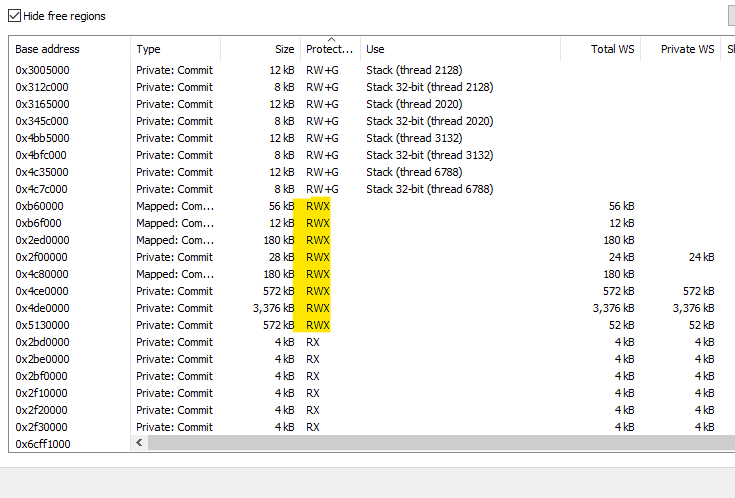This screenshot has width=735, height=498.
Task: Click the horizontal scrollbar track
Action: pyautogui.click(x=441, y=442)
